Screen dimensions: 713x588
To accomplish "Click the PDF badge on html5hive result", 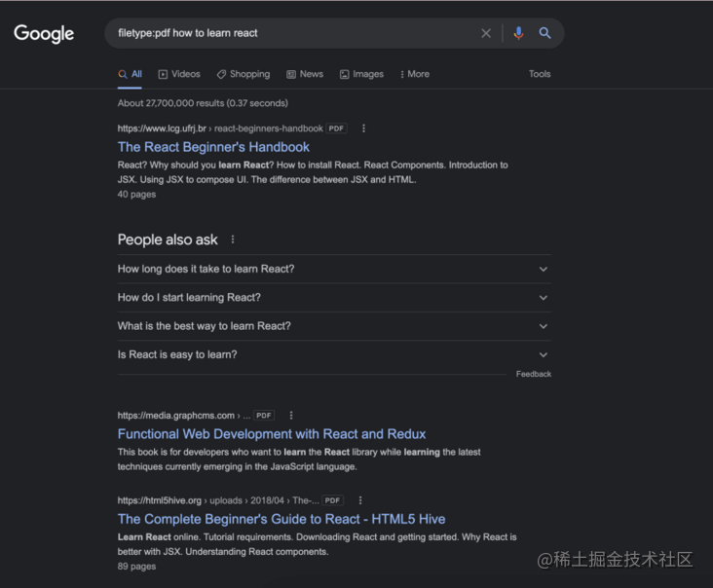I will pos(332,500).
